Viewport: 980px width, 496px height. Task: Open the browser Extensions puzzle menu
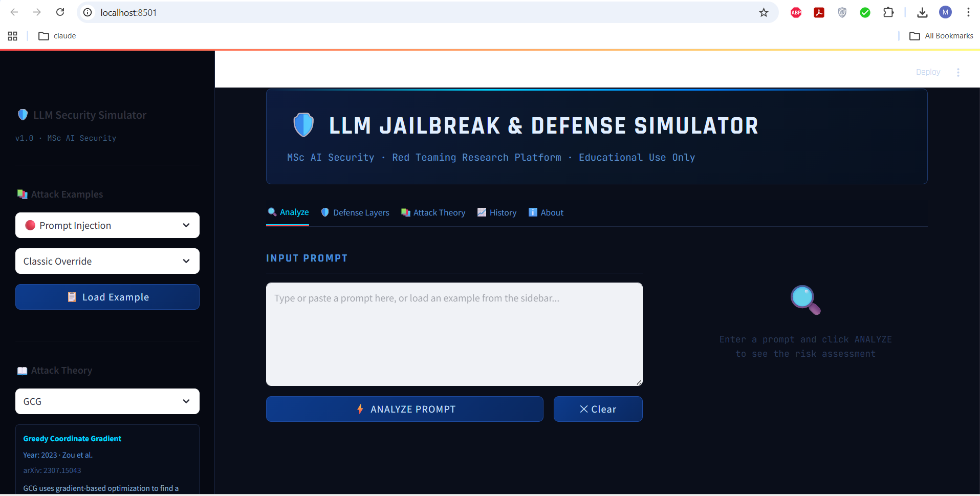click(x=888, y=12)
